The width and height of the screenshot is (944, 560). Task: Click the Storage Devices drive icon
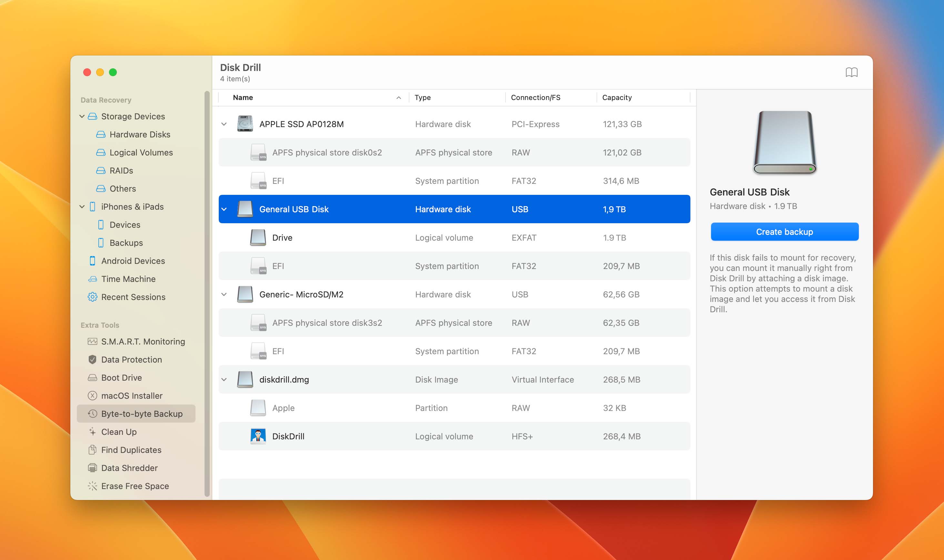93,116
